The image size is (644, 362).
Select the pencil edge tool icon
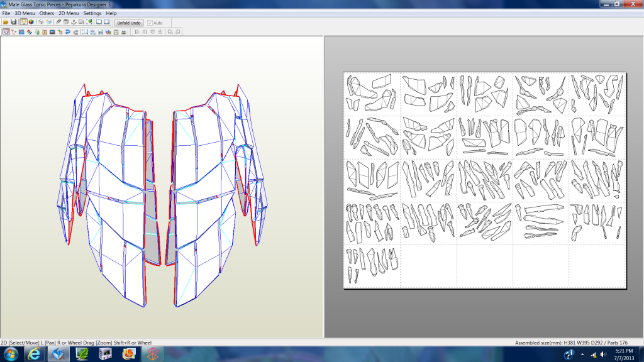[58, 22]
